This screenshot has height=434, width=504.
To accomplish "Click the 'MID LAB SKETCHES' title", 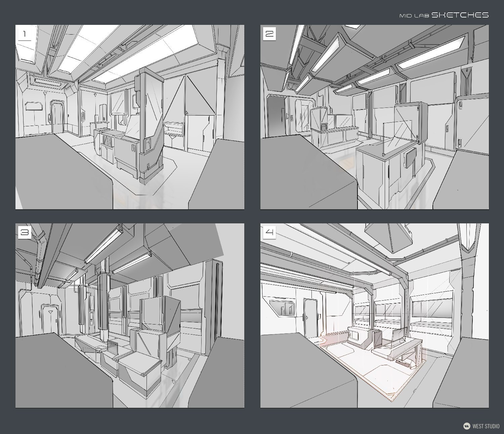I will tap(444, 15).
